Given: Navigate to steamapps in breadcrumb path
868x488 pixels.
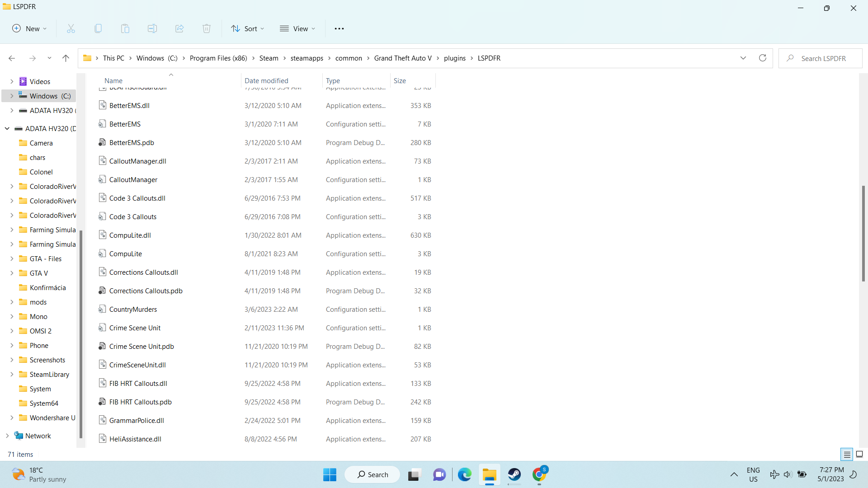Looking at the screenshot, I should pyautogui.click(x=307, y=58).
